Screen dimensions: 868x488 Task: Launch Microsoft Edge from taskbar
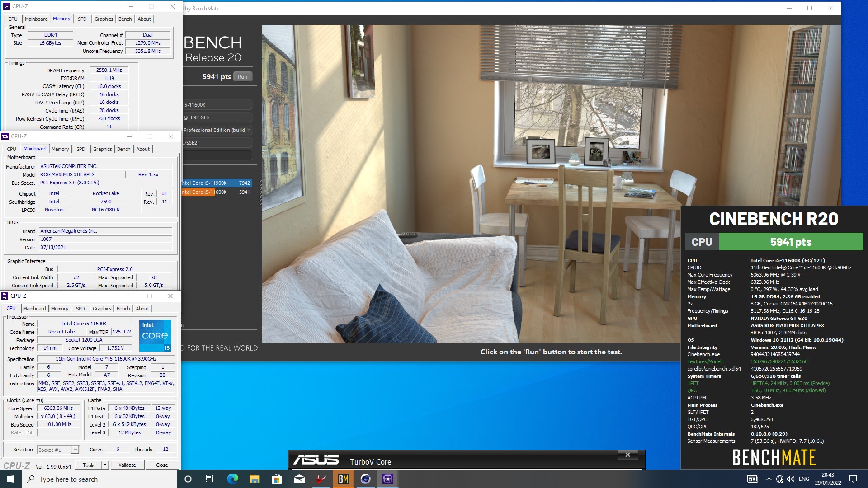tap(232, 479)
